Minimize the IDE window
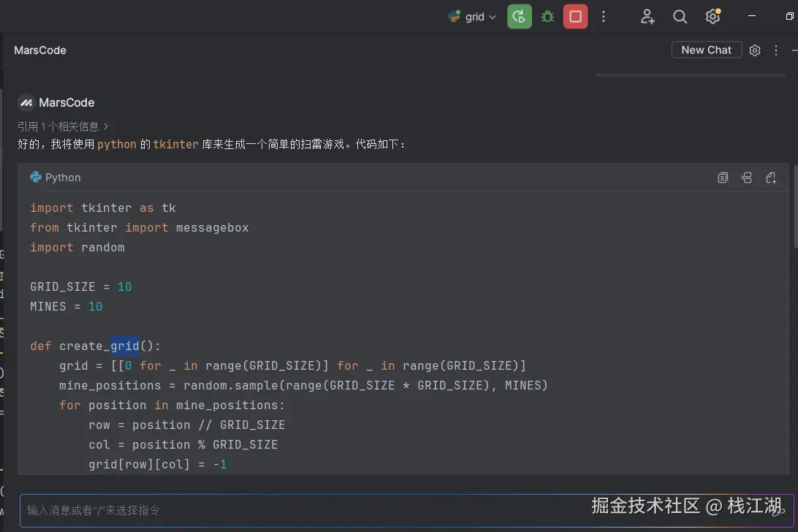 (752, 16)
